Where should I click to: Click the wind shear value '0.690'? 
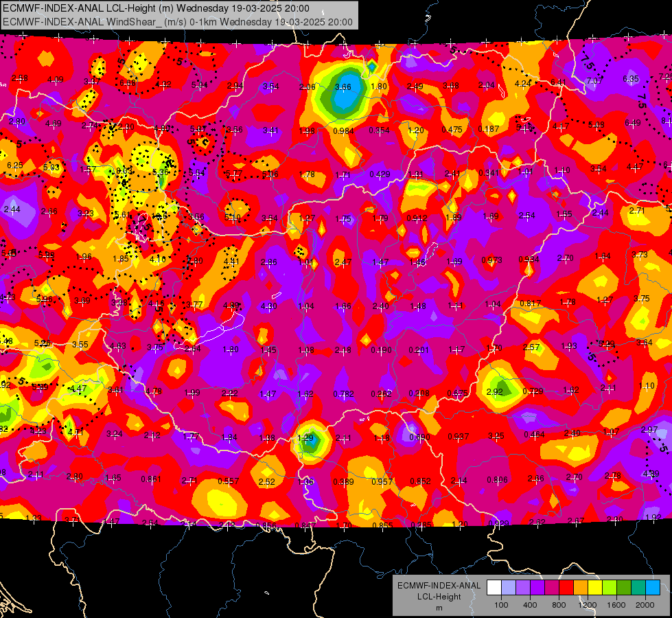coord(420,437)
